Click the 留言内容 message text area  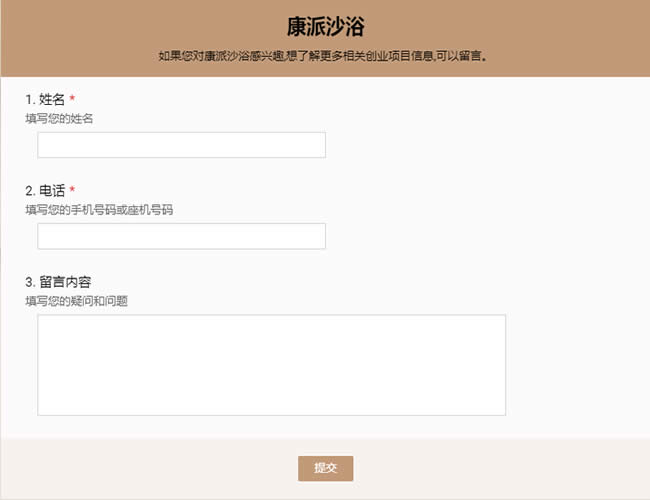tap(272, 365)
